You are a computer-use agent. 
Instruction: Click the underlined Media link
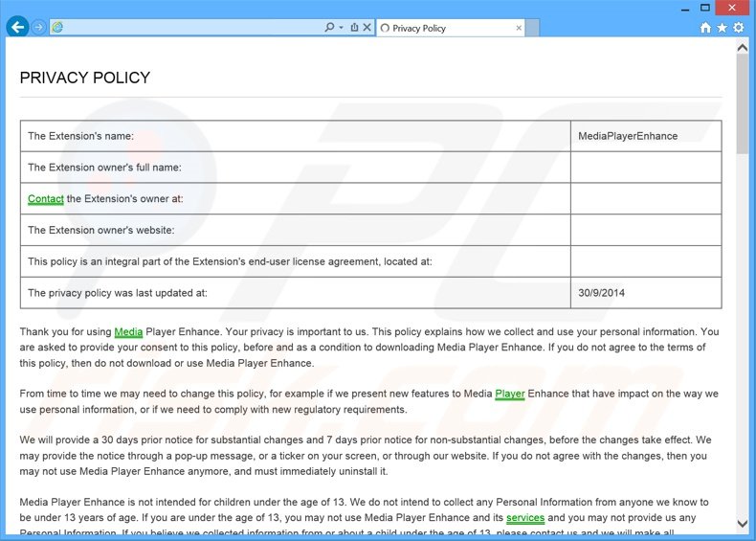click(128, 332)
